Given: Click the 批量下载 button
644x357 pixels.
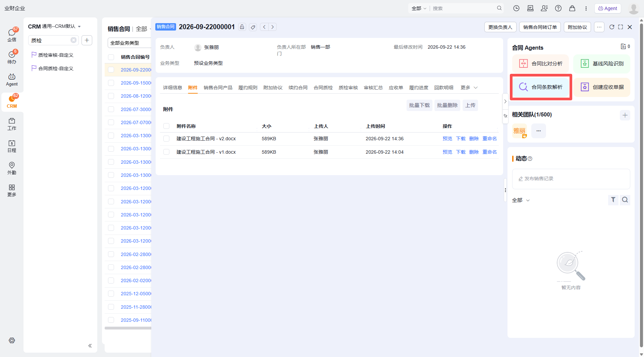Looking at the screenshot, I should point(419,105).
